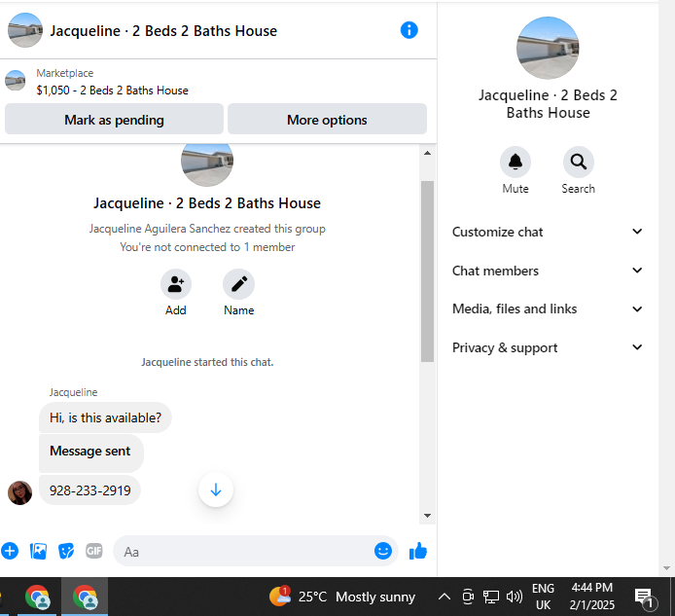Click ENG UK language indicator

543,597
